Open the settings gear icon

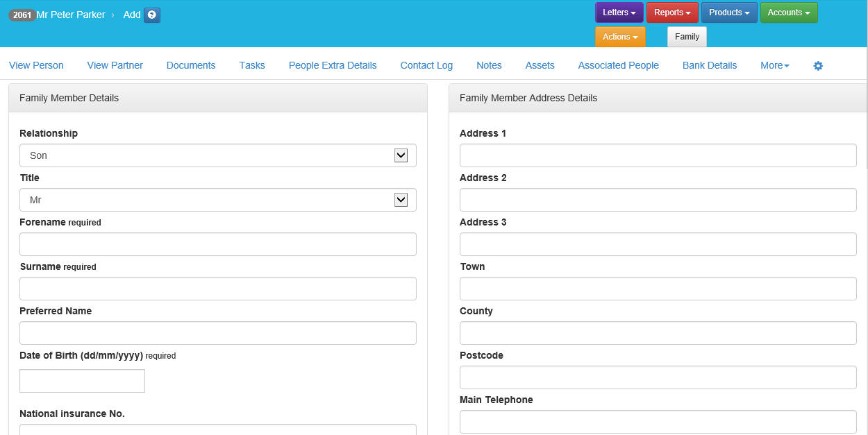tap(818, 66)
